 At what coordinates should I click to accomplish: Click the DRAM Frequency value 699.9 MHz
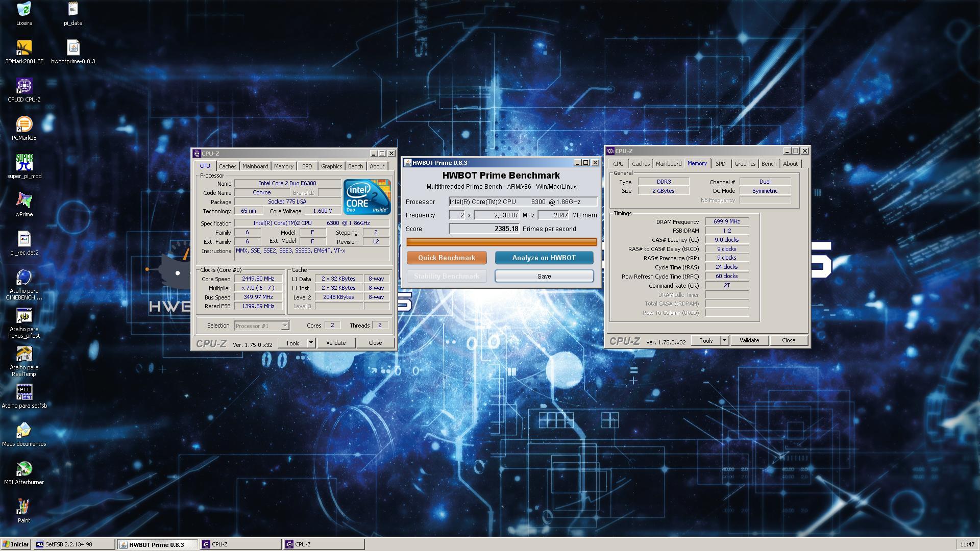point(726,221)
